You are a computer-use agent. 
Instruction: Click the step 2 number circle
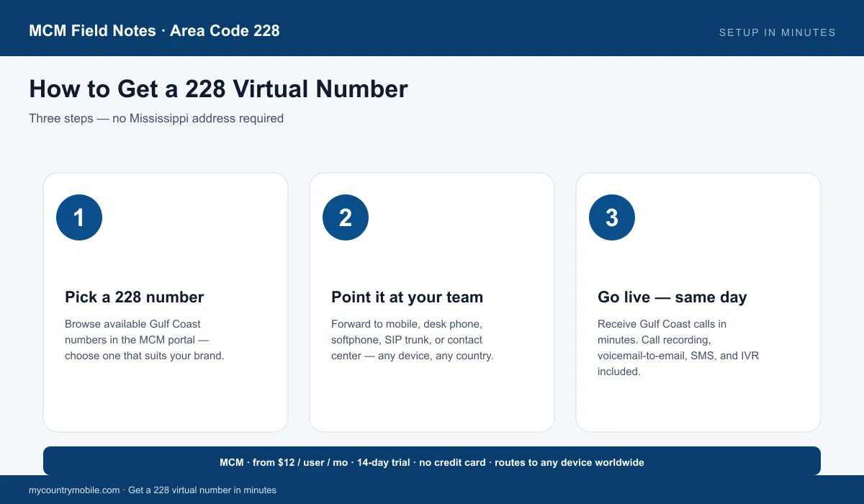coord(346,217)
